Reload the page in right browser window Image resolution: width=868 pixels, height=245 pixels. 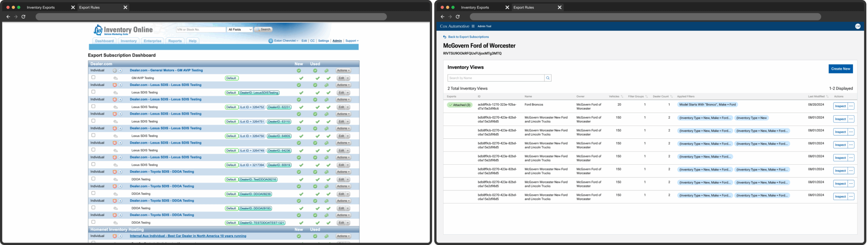pos(458,17)
